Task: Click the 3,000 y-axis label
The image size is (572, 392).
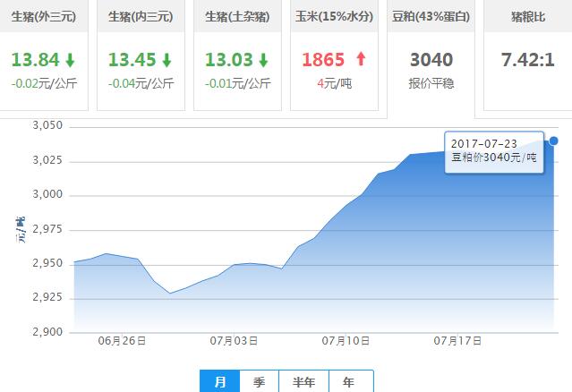Action: pyautogui.click(x=47, y=194)
